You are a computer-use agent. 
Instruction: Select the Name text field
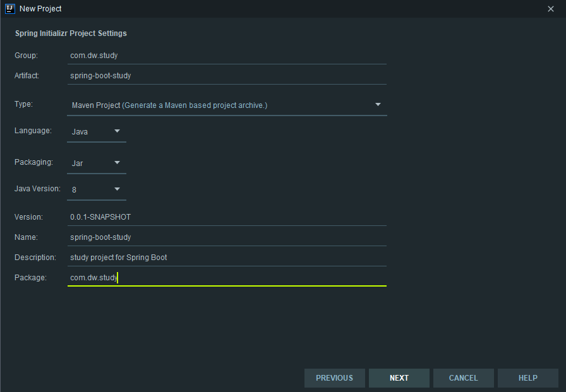[227, 237]
